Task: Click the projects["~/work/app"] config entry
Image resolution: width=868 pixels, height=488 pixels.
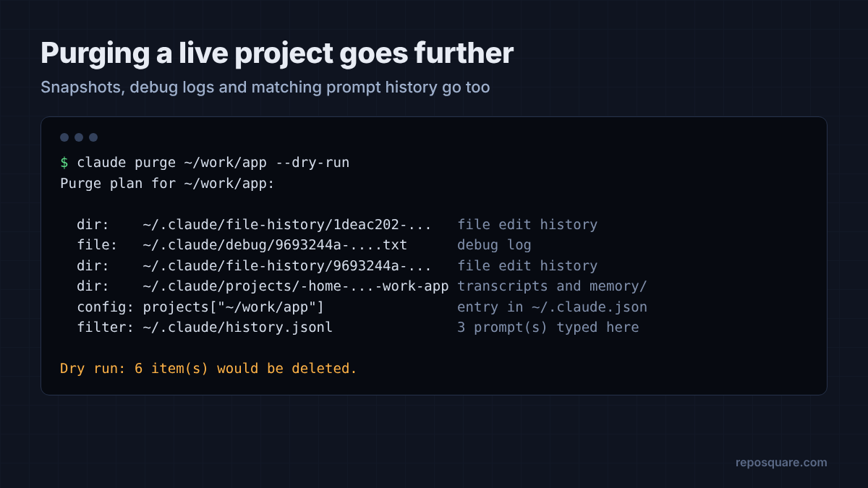Action: point(234,307)
